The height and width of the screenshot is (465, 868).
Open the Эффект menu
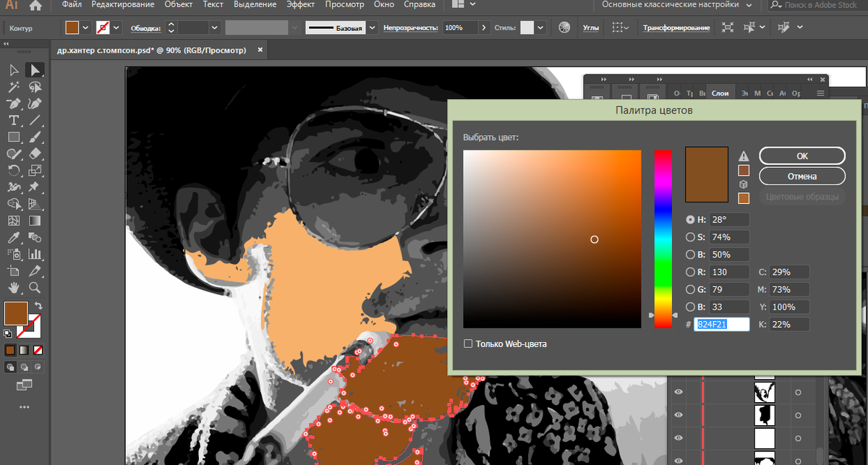point(299,5)
